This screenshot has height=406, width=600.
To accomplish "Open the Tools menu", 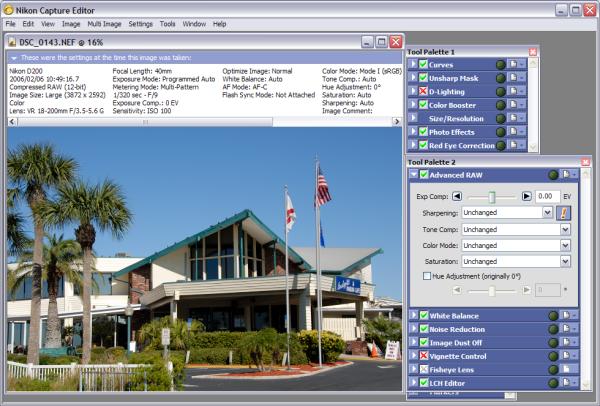I will pos(167,23).
